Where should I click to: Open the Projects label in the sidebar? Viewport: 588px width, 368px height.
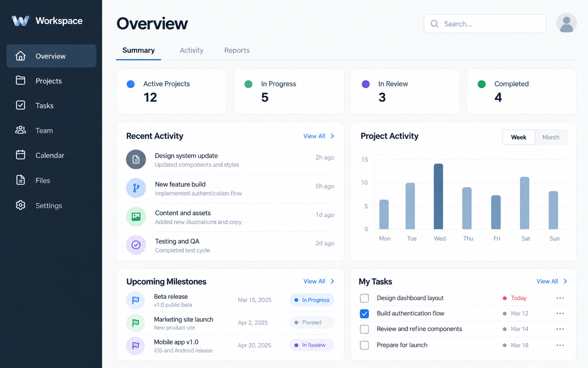pyautogui.click(x=49, y=81)
